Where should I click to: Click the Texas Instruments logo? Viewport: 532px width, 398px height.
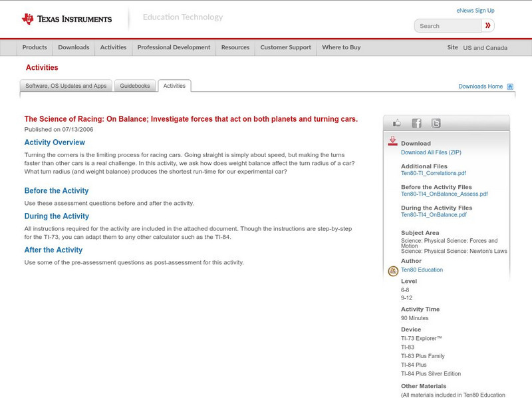pos(67,19)
